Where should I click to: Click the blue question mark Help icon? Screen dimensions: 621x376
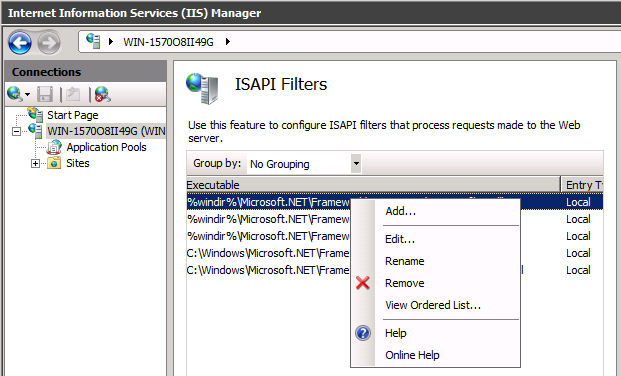point(363,333)
